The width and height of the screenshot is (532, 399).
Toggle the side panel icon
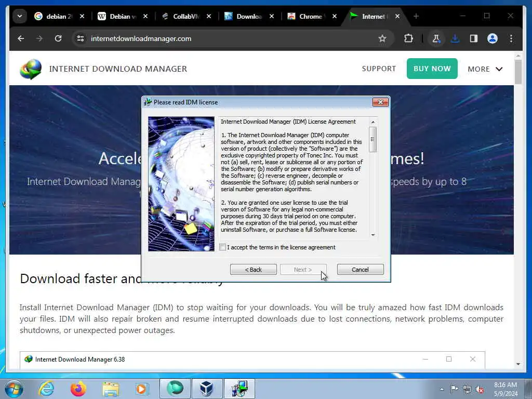[474, 38]
